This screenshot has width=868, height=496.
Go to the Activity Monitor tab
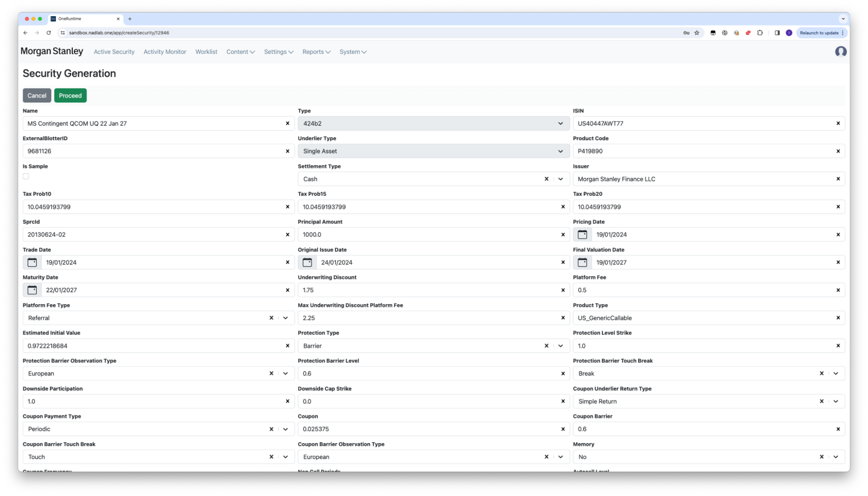[x=165, y=52]
